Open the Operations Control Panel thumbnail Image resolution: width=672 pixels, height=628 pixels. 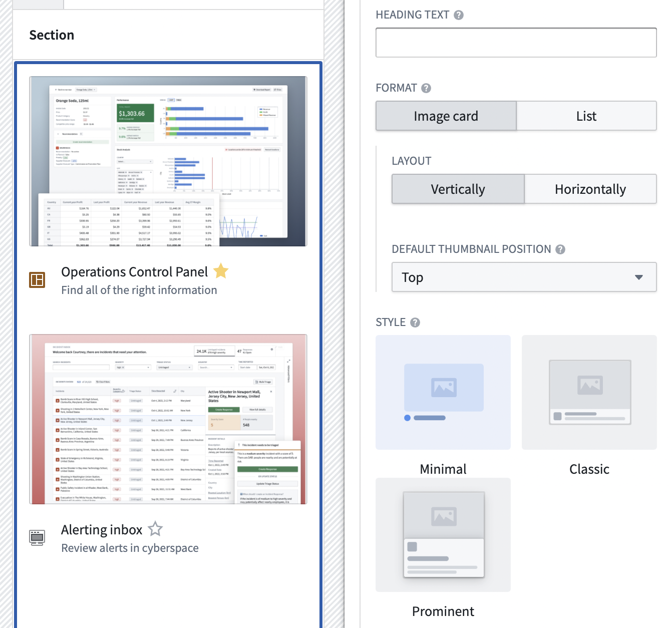(168, 161)
